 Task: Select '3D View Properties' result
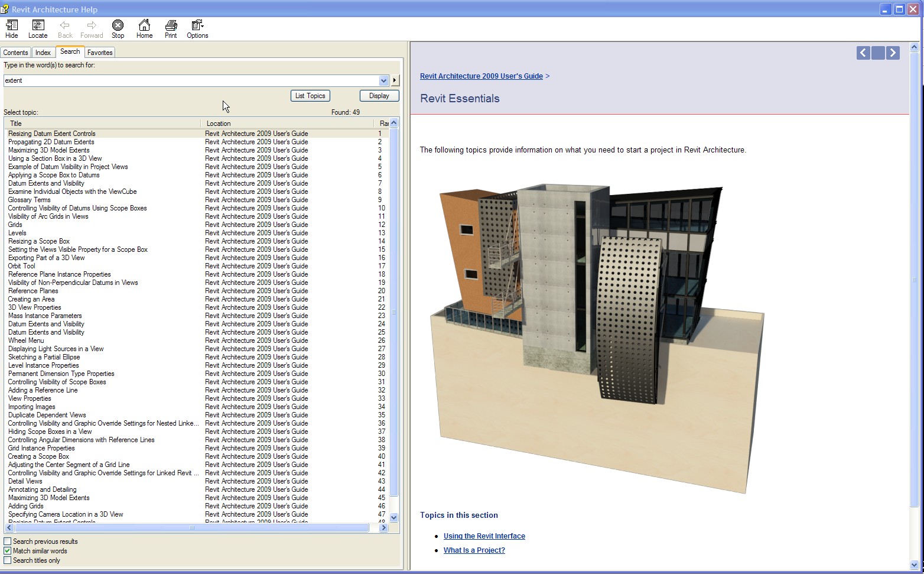click(197, 307)
